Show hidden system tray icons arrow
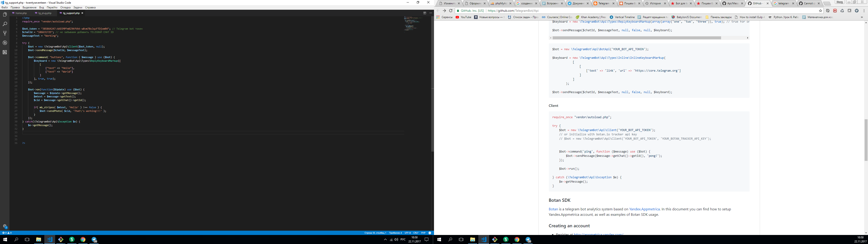The image size is (868, 244). pyautogui.click(x=385, y=240)
